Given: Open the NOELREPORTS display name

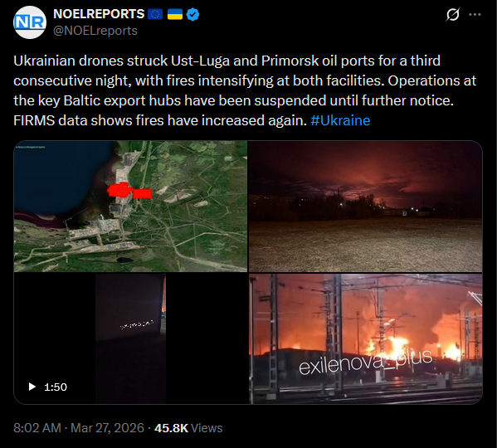Looking at the screenshot, I should (x=99, y=14).
